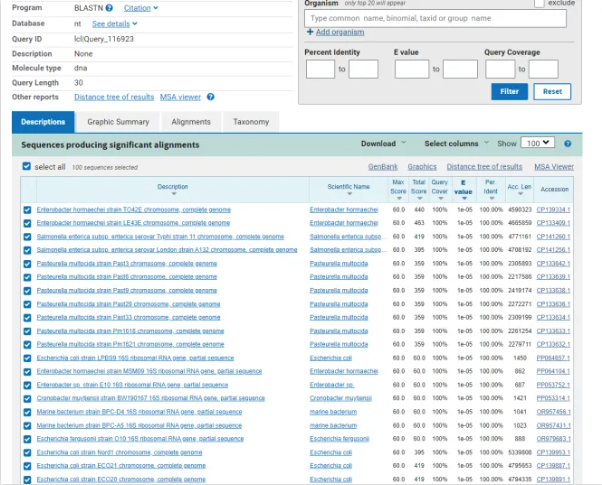
Task: Open Marine bacterium strain BPC-D4 description
Action: 139,412
